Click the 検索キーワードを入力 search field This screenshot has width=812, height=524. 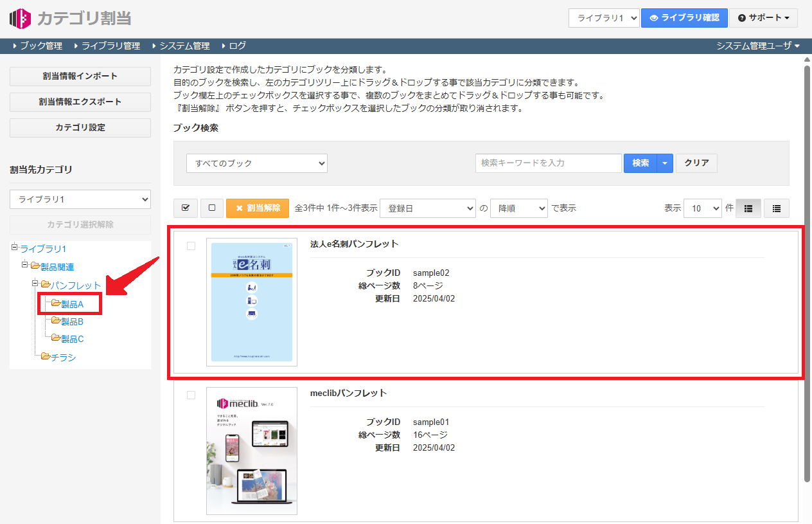(548, 163)
